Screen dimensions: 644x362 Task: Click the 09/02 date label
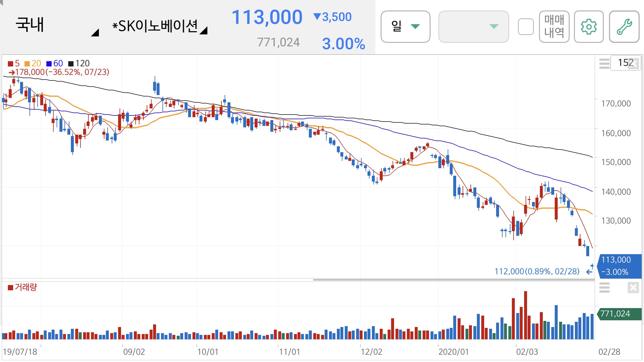(x=134, y=352)
